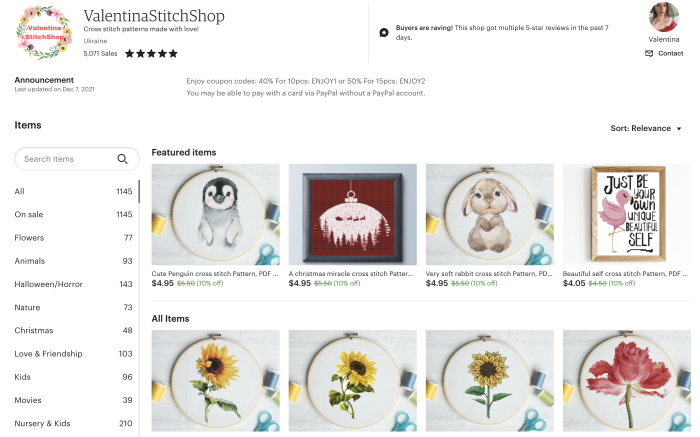Click the ValentinaStitchShop floral logo
This screenshot has width=700, height=437.
(x=44, y=32)
